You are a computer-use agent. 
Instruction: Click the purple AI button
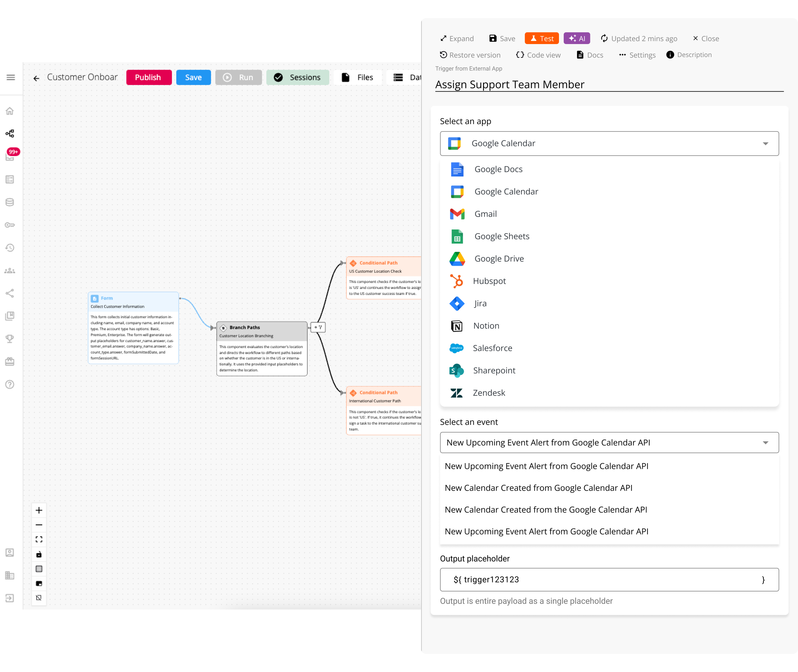click(x=577, y=39)
